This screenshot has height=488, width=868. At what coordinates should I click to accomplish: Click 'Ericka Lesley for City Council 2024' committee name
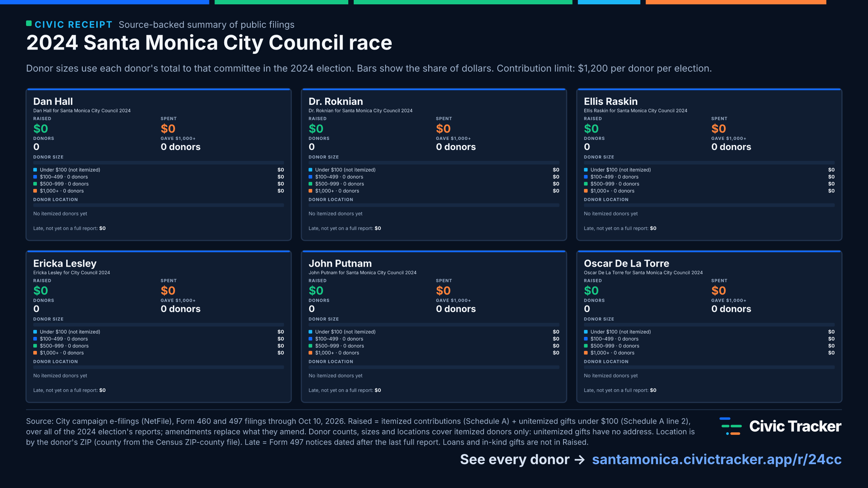[x=72, y=273]
